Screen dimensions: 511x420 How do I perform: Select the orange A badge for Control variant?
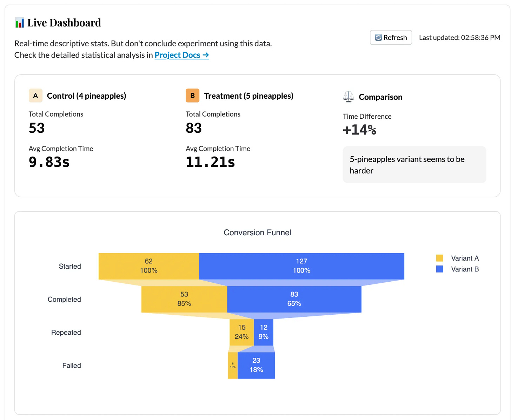coord(35,95)
